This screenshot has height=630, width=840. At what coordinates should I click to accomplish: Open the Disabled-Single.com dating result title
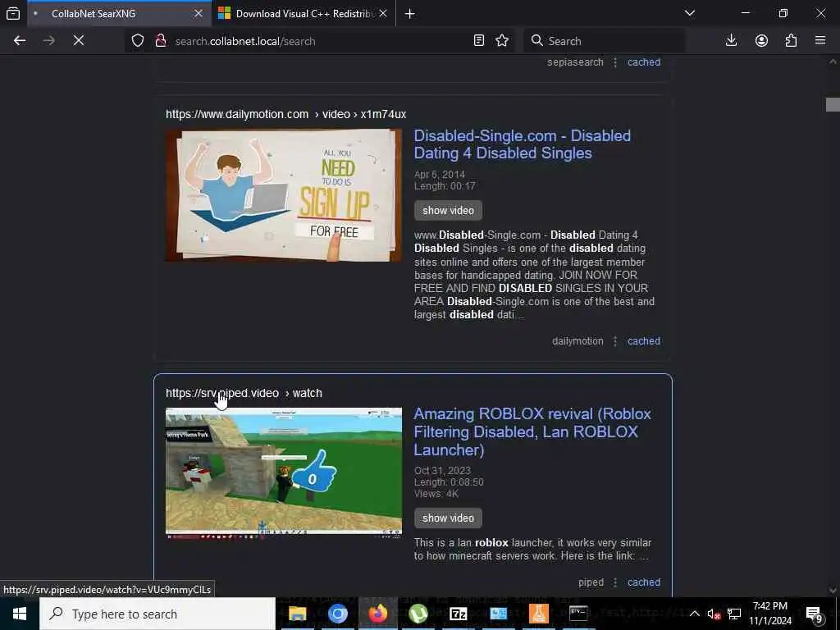coord(523,144)
